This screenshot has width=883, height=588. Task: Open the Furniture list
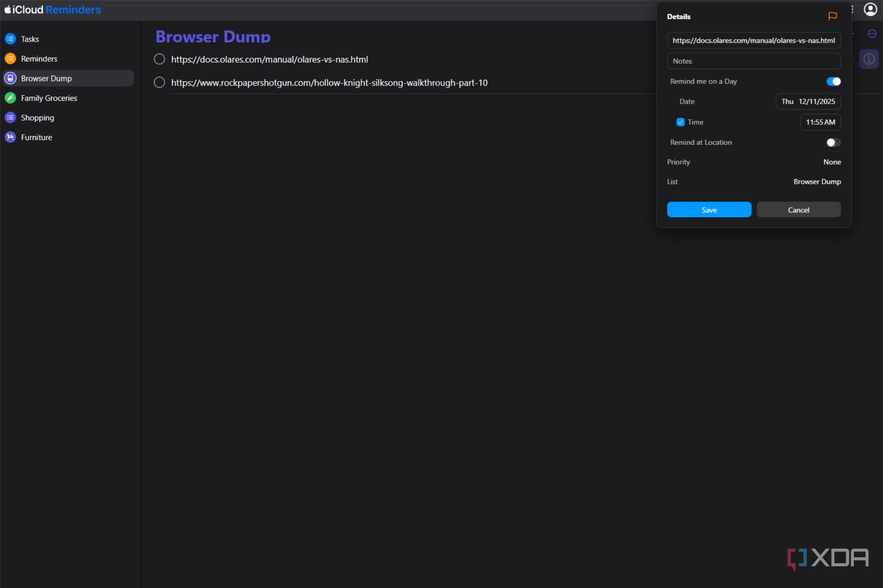pos(68,137)
